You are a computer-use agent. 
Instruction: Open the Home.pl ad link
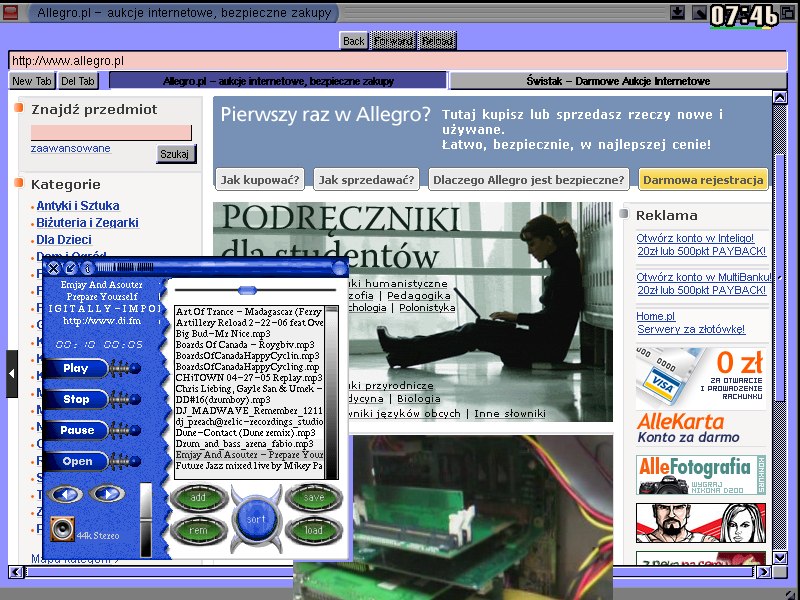[x=656, y=316]
